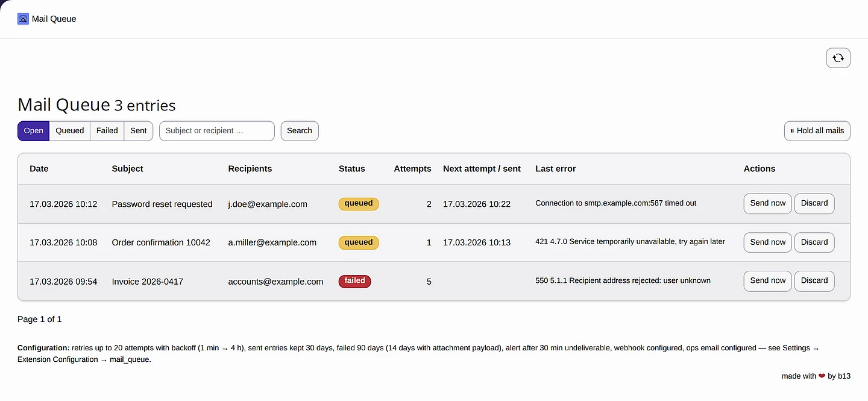This screenshot has height=401, width=868.
Task: Send now the Invoice 2026-0417 mail
Action: click(x=768, y=280)
